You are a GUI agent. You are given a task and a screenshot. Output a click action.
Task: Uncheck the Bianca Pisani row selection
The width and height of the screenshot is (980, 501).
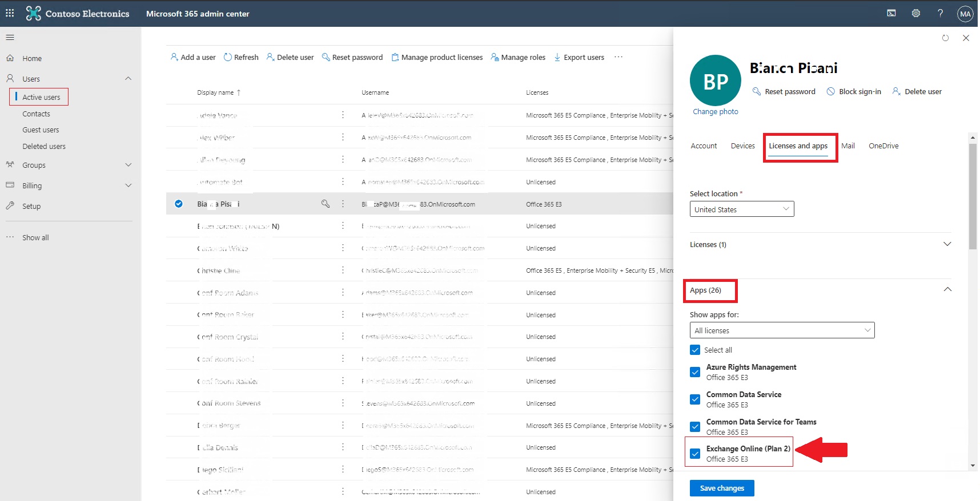pyautogui.click(x=179, y=204)
